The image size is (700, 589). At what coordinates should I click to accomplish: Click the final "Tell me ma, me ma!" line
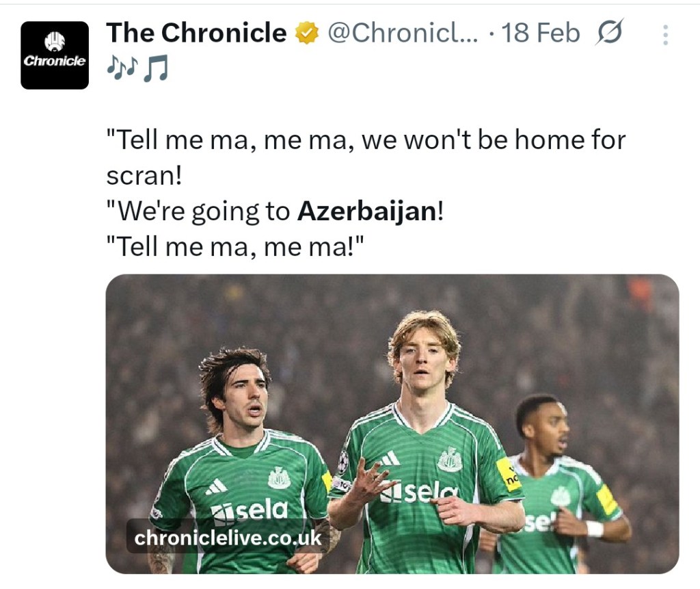[234, 246]
